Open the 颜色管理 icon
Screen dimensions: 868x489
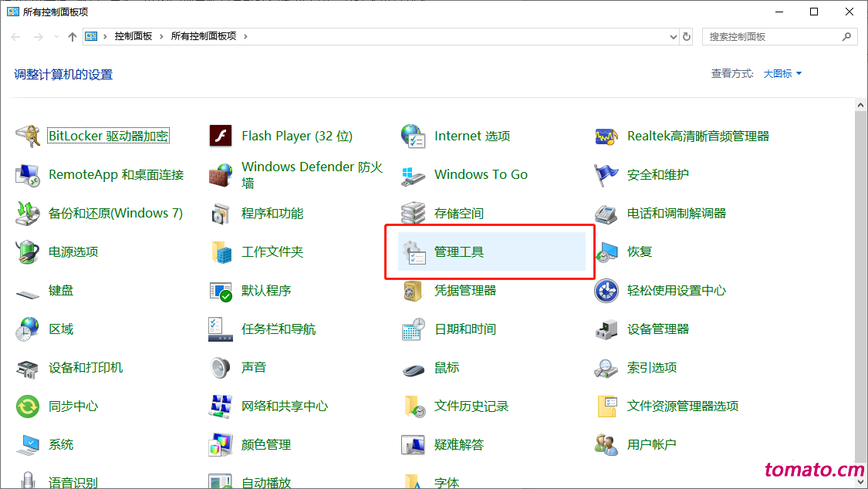coord(221,445)
